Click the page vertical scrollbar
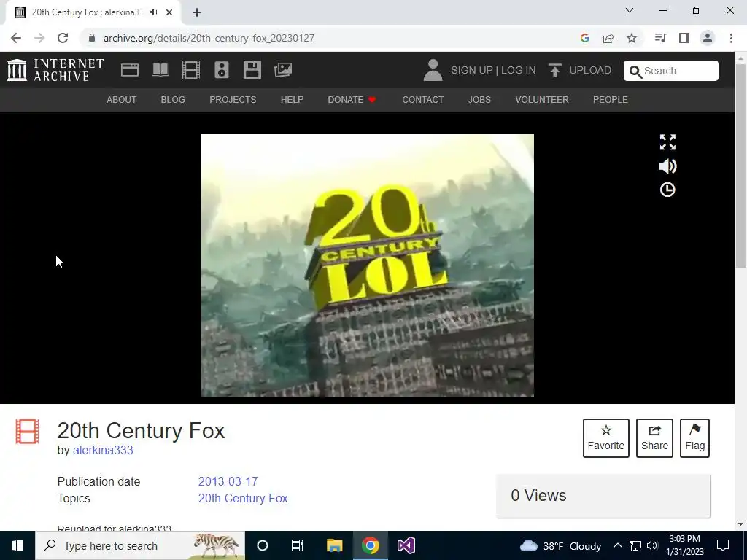This screenshot has width=747, height=560. click(x=741, y=166)
